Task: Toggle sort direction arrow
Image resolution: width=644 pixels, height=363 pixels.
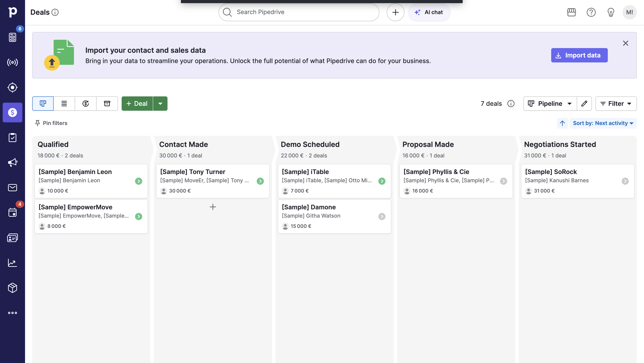Action: pos(562,123)
